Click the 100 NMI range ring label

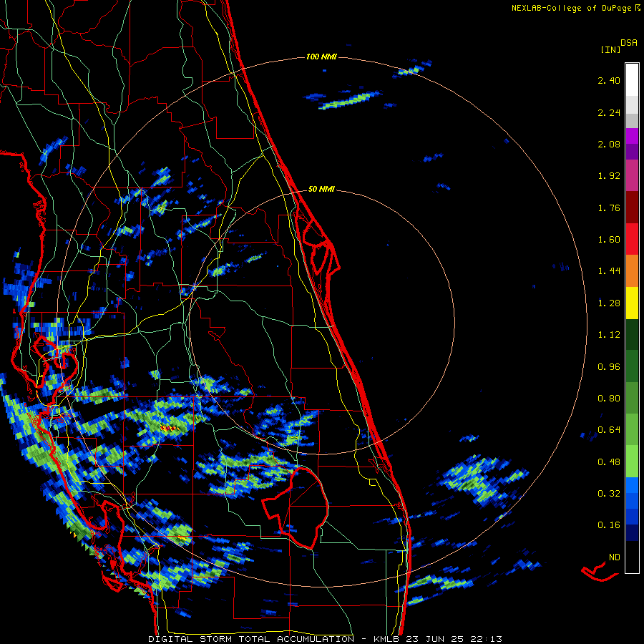pyautogui.click(x=321, y=57)
